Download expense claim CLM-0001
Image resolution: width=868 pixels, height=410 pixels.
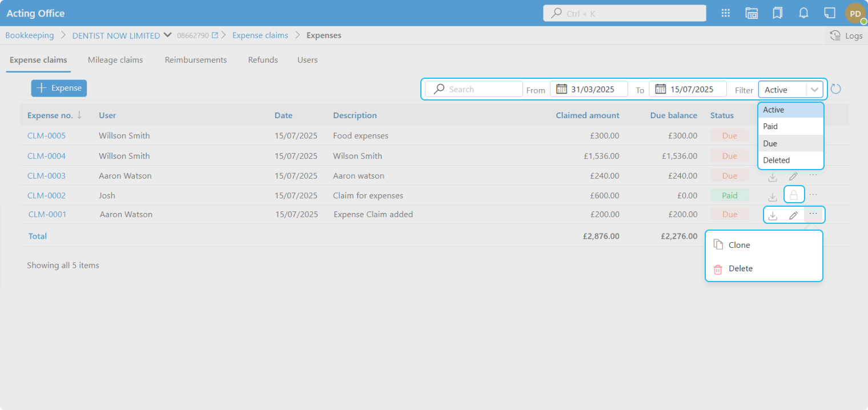773,215
